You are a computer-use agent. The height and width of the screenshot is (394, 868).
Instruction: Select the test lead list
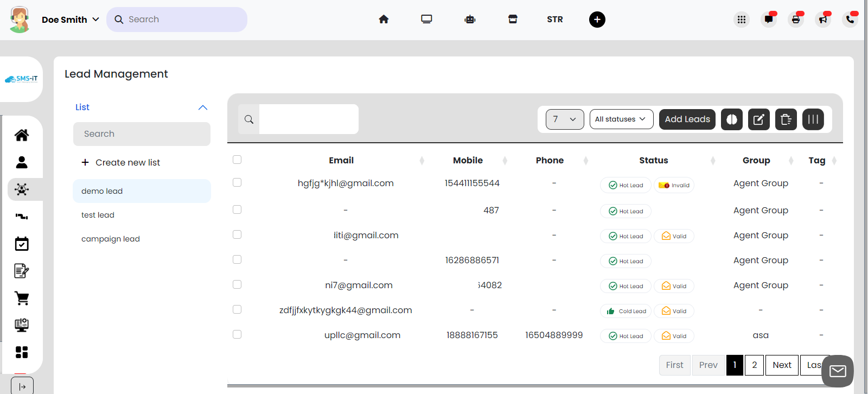[98, 215]
